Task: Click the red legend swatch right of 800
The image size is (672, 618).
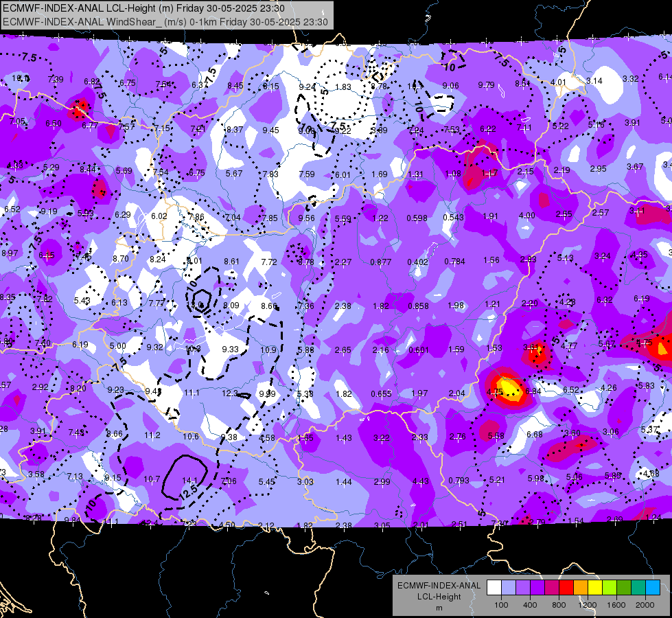Action: [x=566, y=588]
